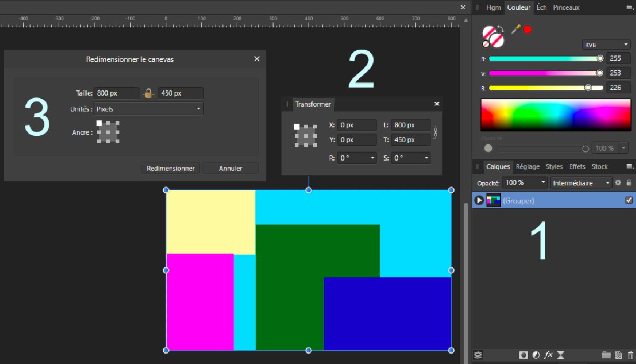Click the red picked color swatch

click(527, 30)
